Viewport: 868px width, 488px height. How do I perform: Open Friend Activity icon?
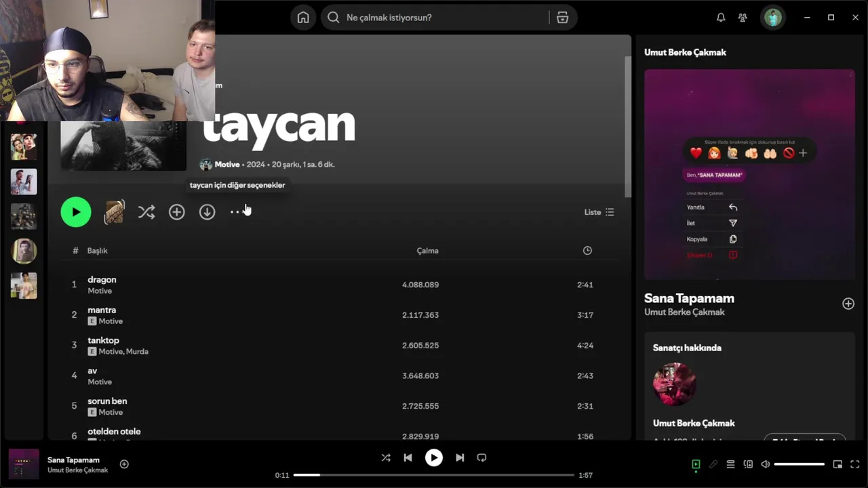(743, 18)
